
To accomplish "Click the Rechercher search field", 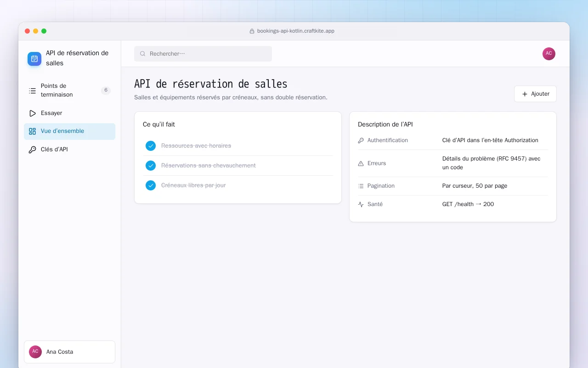I will pos(203,54).
